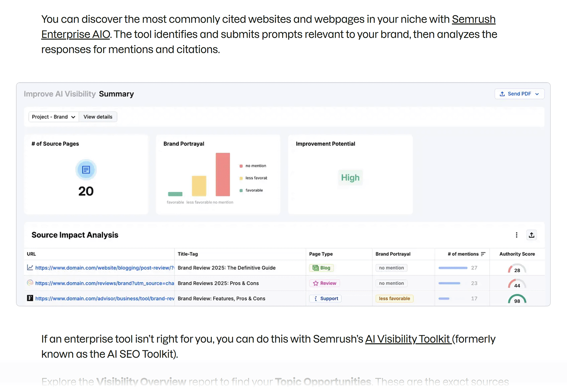Click the Send PDF button
Viewport: 567px width, 392px height.
point(519,94)
